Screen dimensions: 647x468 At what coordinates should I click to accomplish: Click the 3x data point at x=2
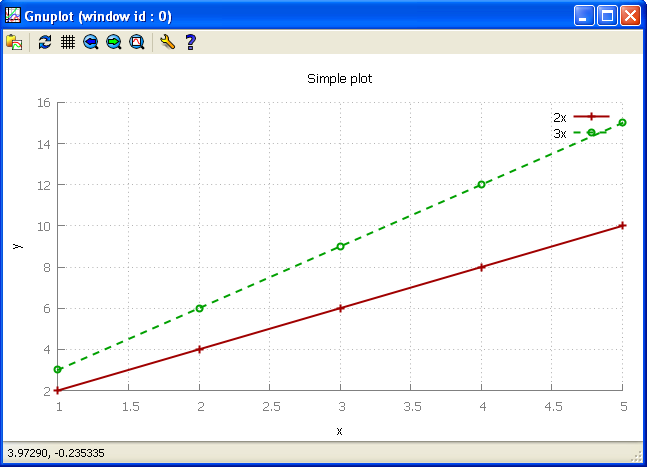point(199,308)
